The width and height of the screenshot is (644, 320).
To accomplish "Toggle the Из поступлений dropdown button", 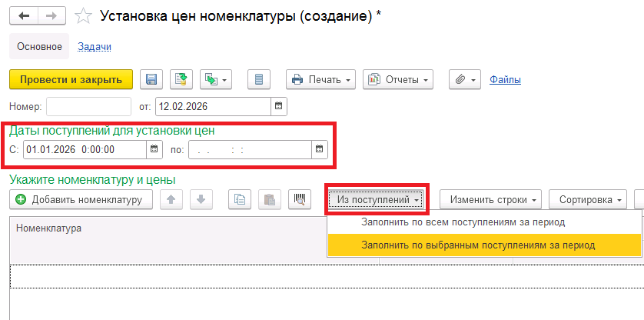I will 377,199.
